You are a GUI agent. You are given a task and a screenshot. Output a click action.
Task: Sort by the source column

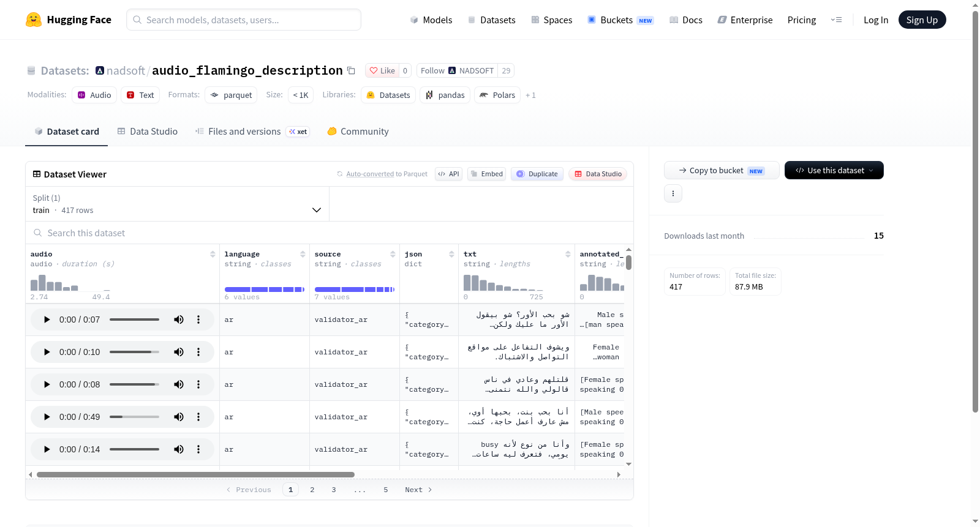(393, 254)
